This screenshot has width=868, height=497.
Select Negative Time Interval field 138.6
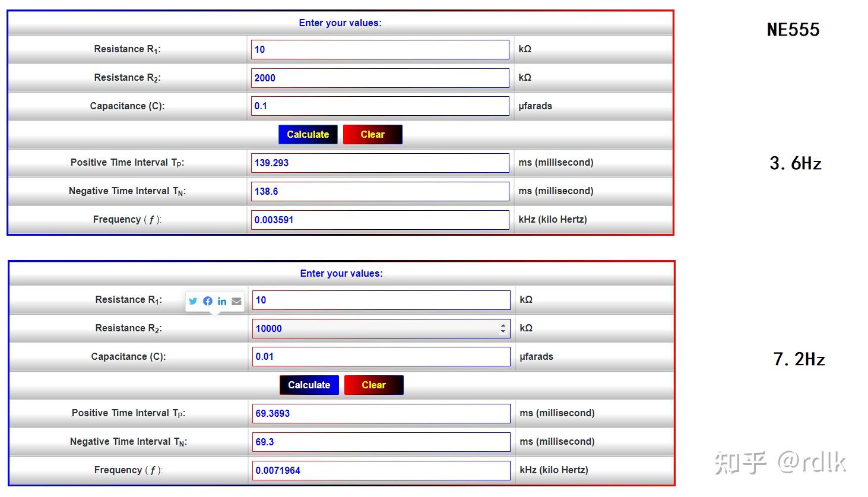(380, 191)
